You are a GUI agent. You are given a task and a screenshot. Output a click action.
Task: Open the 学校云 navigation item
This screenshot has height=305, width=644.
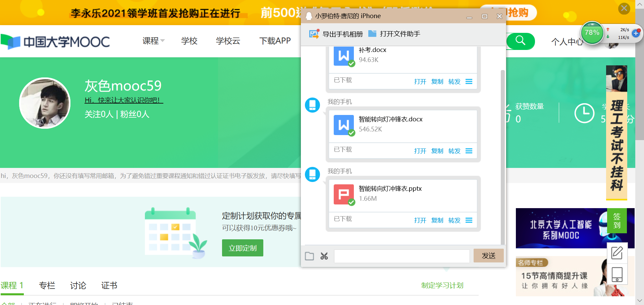click(x=228, y=41)
